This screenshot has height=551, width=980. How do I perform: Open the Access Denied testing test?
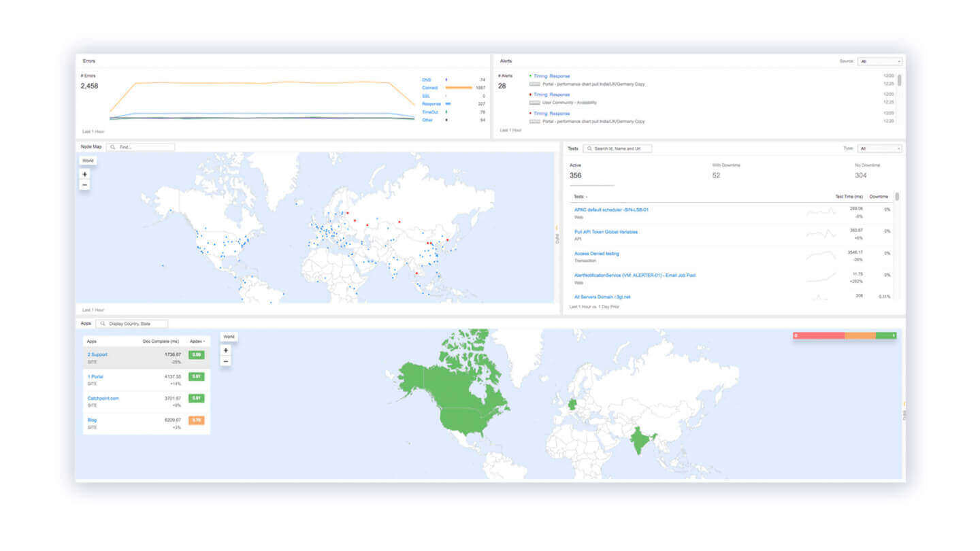(595, 253)
